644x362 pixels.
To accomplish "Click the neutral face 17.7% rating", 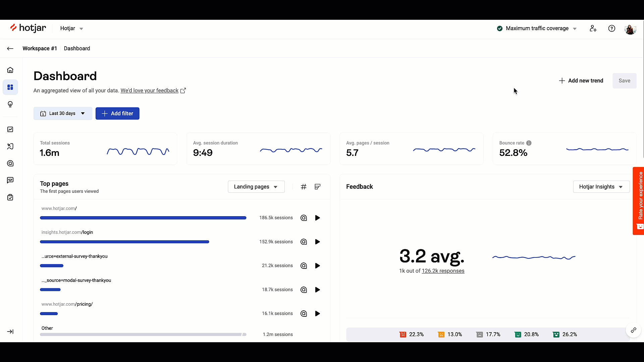I will click(488, 335).
